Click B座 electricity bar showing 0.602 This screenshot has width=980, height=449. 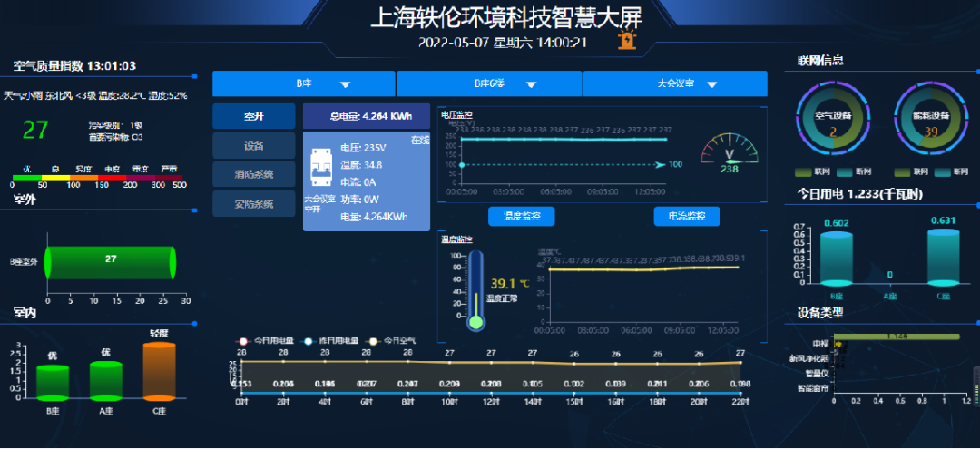coord(837,259)
